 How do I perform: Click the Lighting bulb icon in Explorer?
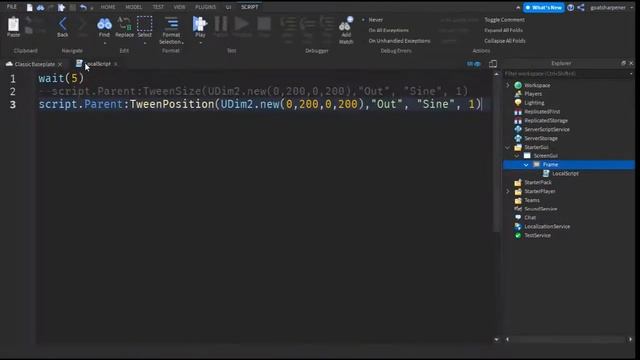[x=518, y=102]
